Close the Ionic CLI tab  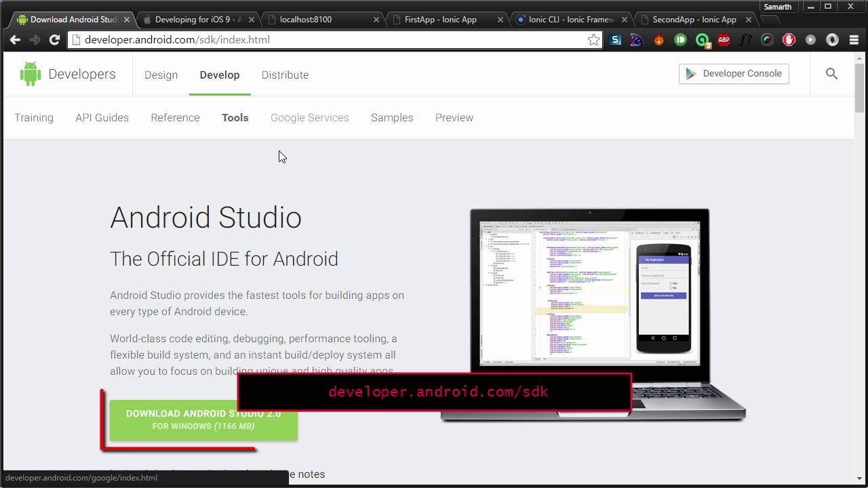click(625, 20)
